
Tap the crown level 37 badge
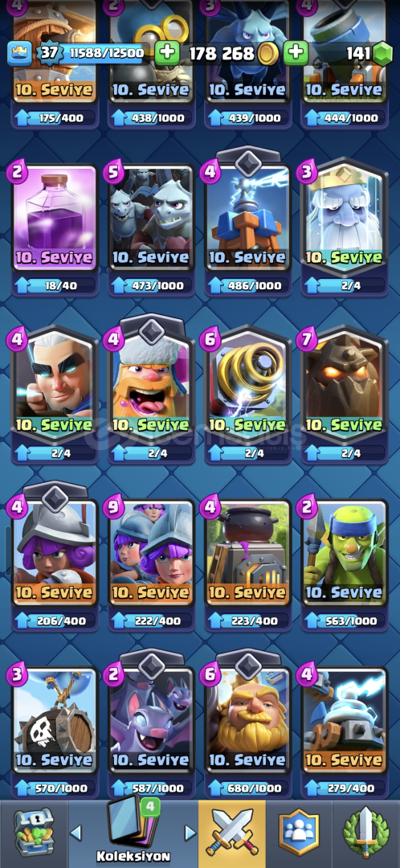(x=49, y=54)
